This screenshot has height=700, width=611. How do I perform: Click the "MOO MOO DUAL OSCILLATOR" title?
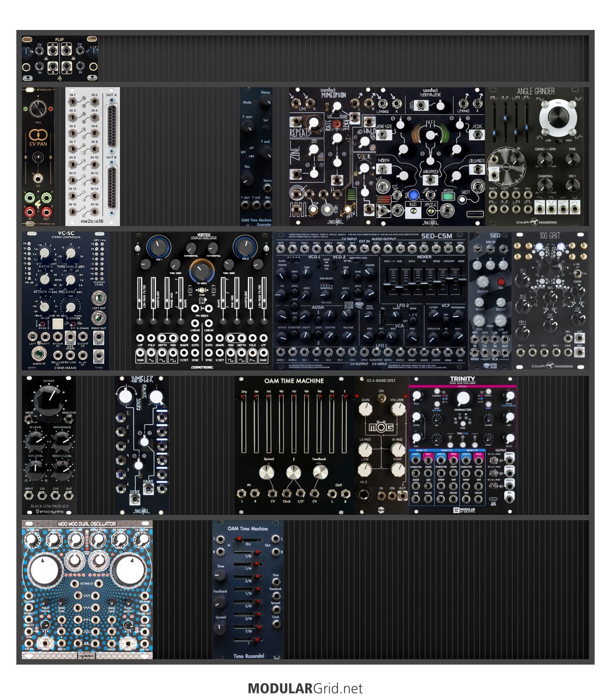[87, 524]
